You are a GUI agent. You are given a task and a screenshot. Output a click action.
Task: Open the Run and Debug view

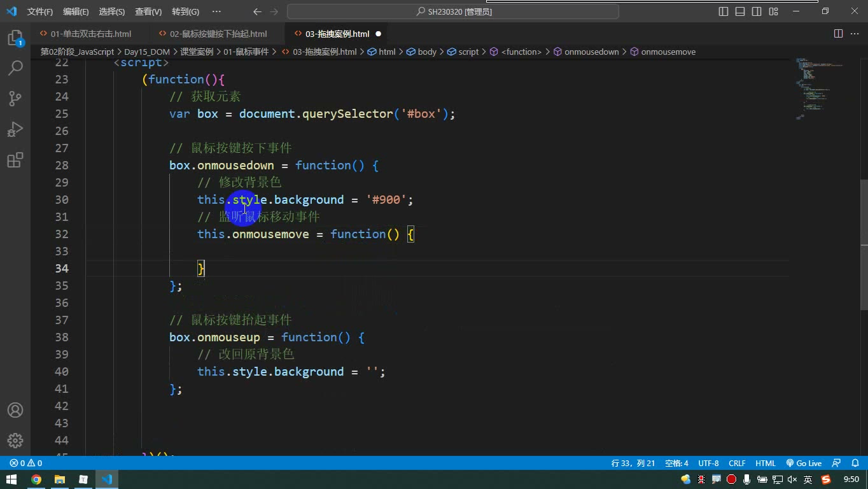(15, 129)
